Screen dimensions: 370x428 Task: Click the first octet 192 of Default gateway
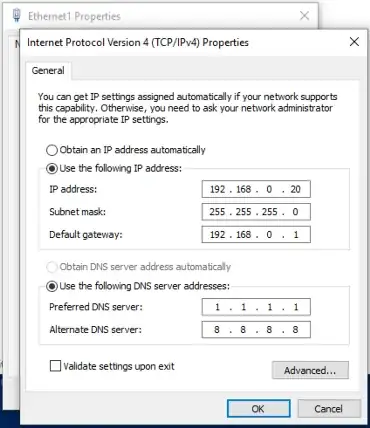(217, 235)
